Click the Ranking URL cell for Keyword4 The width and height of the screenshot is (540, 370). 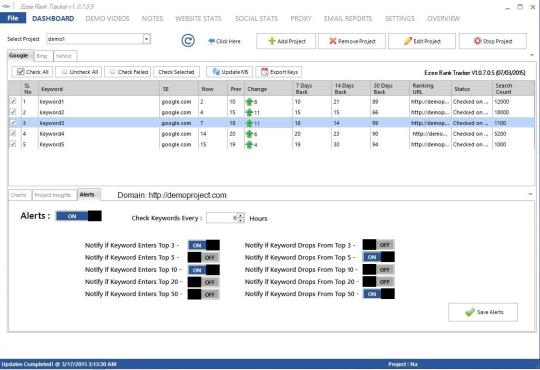coord(430,134)
